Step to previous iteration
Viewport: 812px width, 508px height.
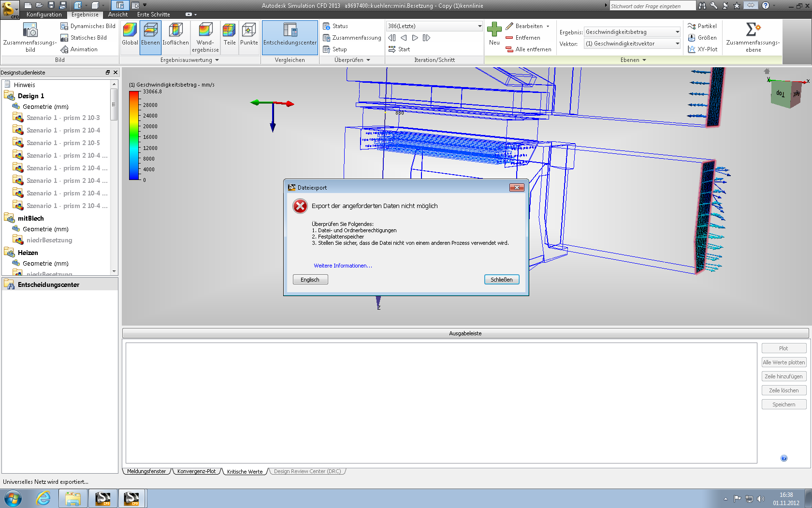(404, 38)
